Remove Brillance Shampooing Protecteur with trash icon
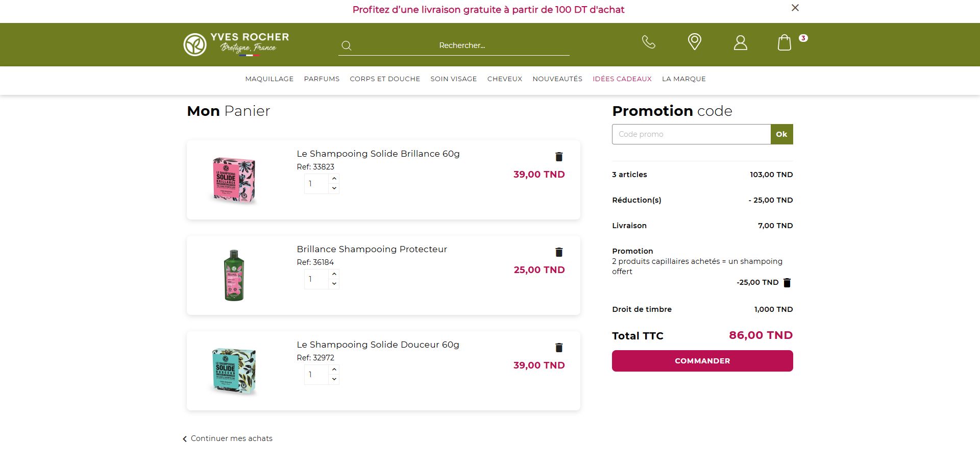The image size is (980, 465). tap(559, 252)
